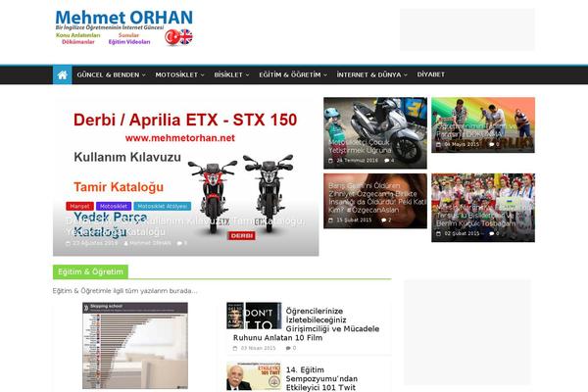Click the Turkish and UK flags emblem

click(179, 37)
